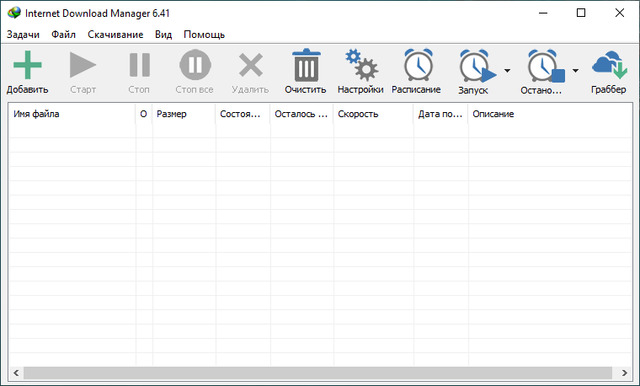Click the Удалить X icon

pyautogui.click(x=251, y=65)
